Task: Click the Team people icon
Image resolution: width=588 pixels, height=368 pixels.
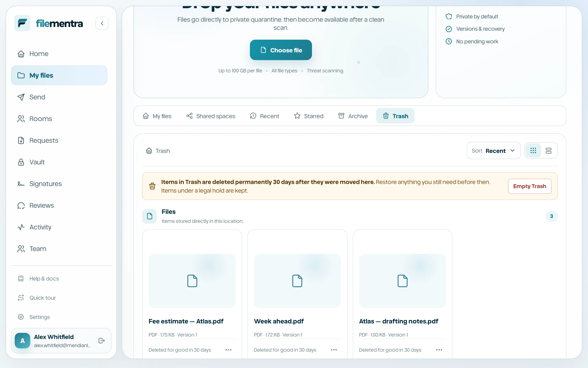Action: click(x=21, y=249)
